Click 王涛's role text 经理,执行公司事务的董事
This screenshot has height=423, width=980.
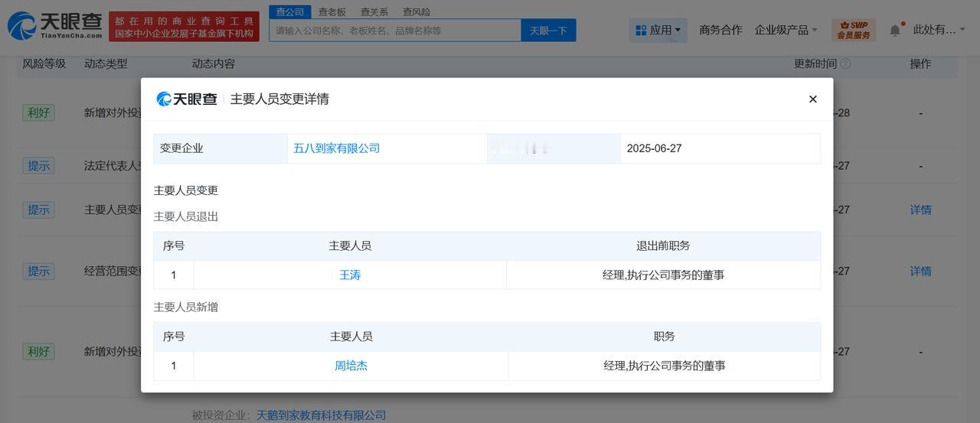click(663, 275)
